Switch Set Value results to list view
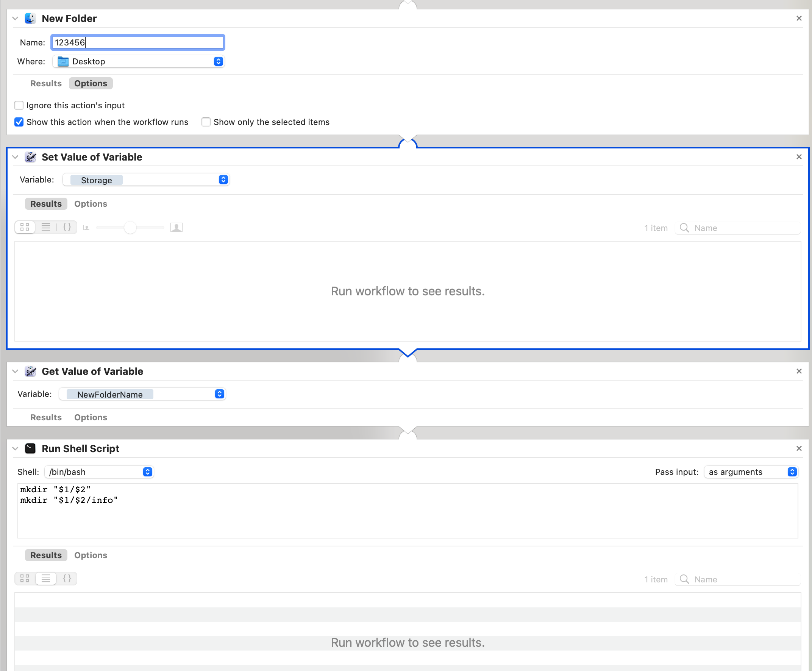Viewport: 812px width, 671px height. click(x=45, y=227)
